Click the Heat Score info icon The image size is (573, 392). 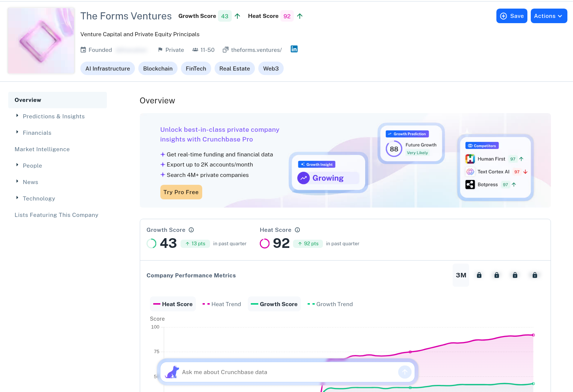click(x=297, y=230)
